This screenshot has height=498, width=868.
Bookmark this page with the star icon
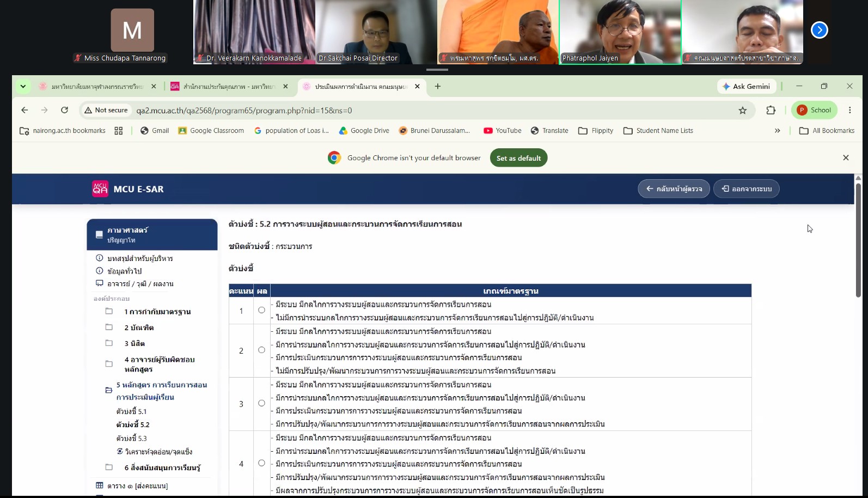[742, 110]
